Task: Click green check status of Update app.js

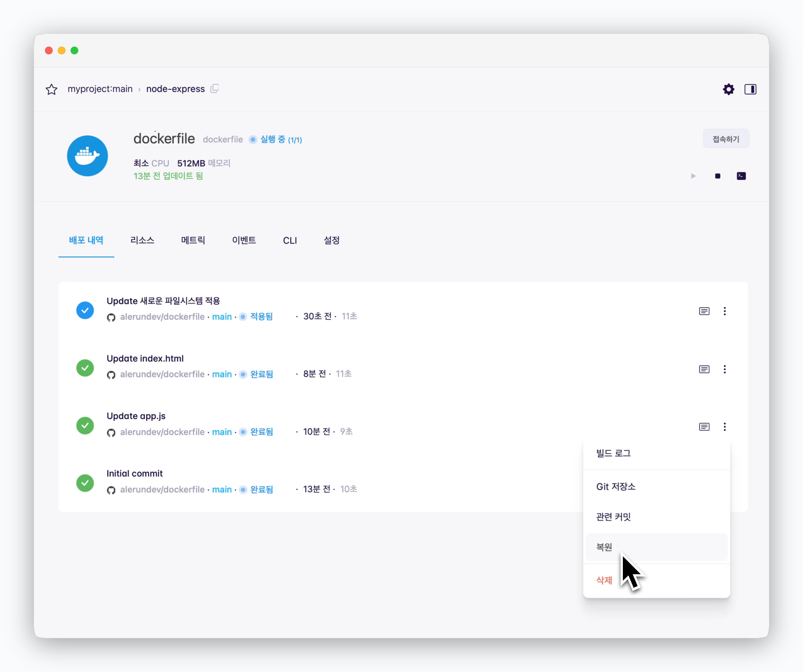Action: [x=85, y=425]
